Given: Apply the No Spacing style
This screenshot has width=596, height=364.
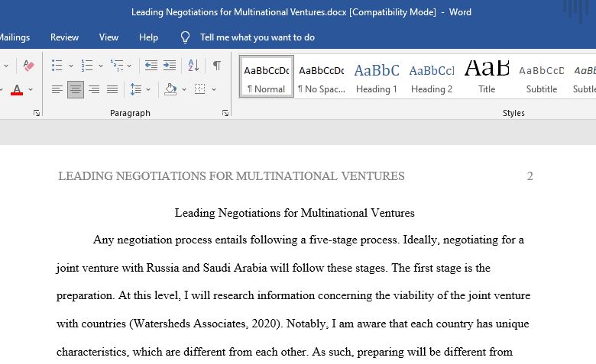Looking at the screenshot, I should click(322, 76).
